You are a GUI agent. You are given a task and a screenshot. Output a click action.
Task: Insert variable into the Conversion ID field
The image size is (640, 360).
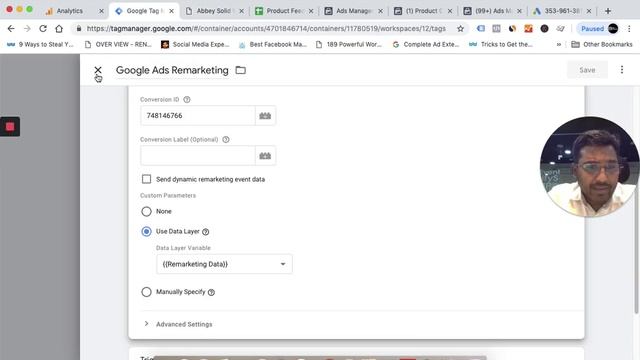tap(265, 116)
